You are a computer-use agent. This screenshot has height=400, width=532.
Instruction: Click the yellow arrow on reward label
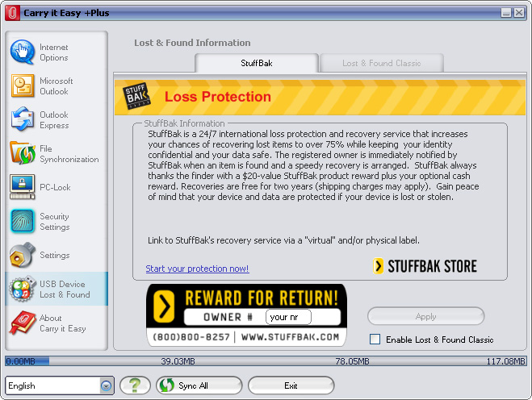click(164, 306)
